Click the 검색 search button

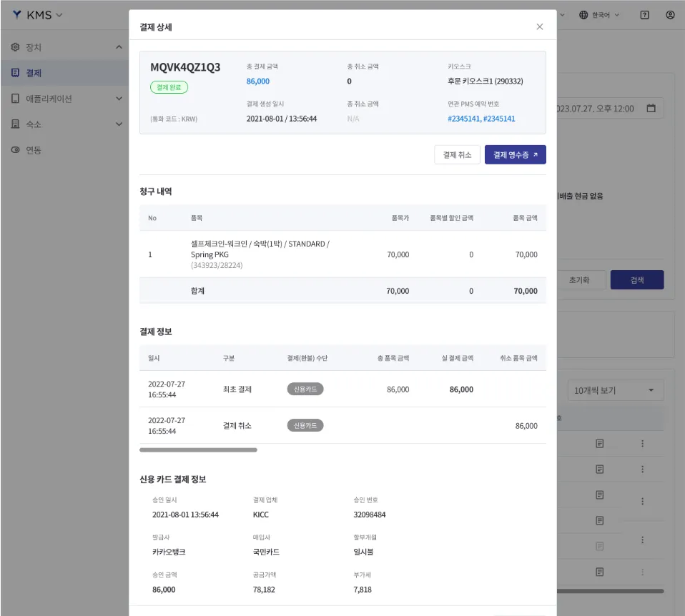[x=637, y=280]
